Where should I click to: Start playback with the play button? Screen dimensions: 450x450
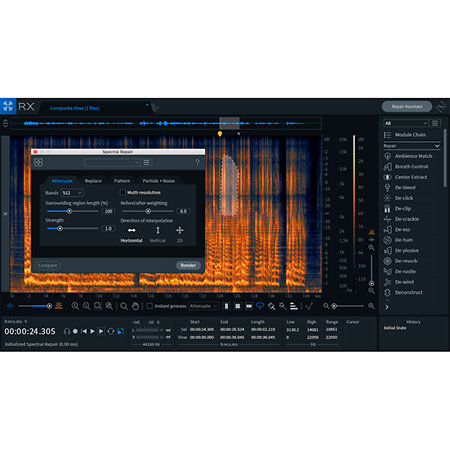pos(92,331)
